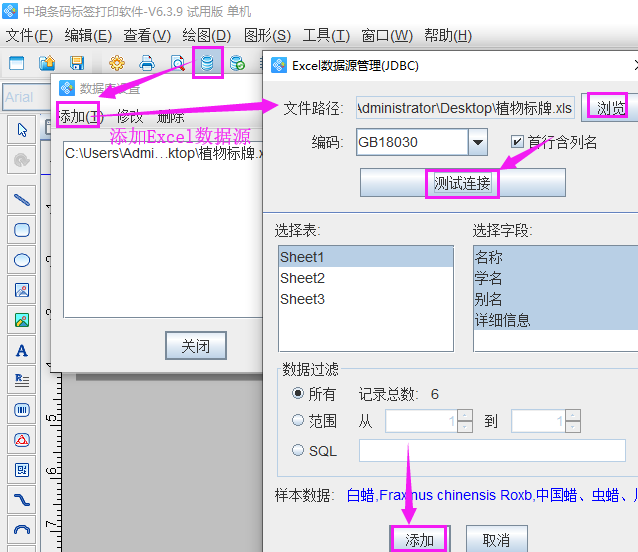Image resolution: width=638 pixels, height=552 pixels.
Task: Save with the floppy disk icon
Action: [x=76, y=63]
